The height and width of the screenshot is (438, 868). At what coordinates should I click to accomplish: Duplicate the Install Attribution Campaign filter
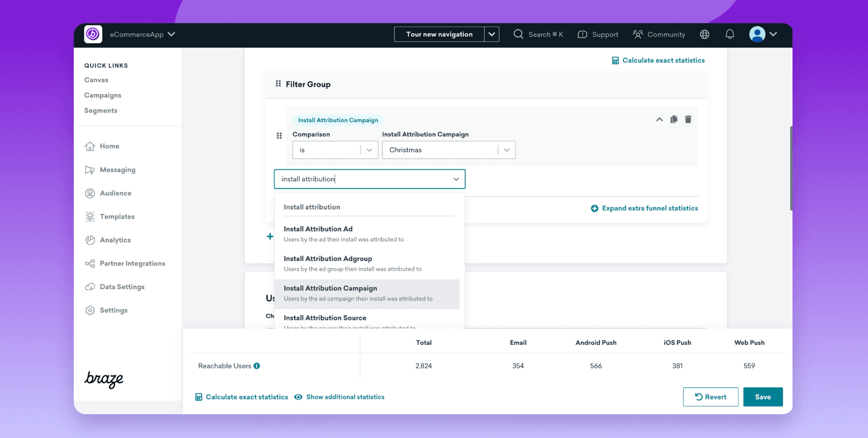674,119
